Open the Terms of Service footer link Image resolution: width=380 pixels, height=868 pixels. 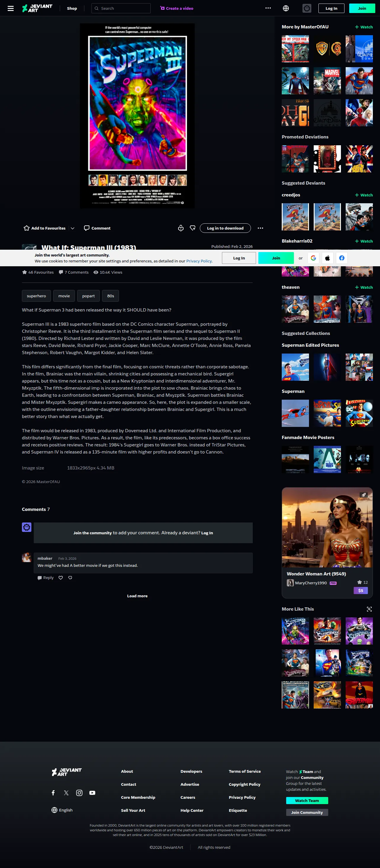click(245, 771)
